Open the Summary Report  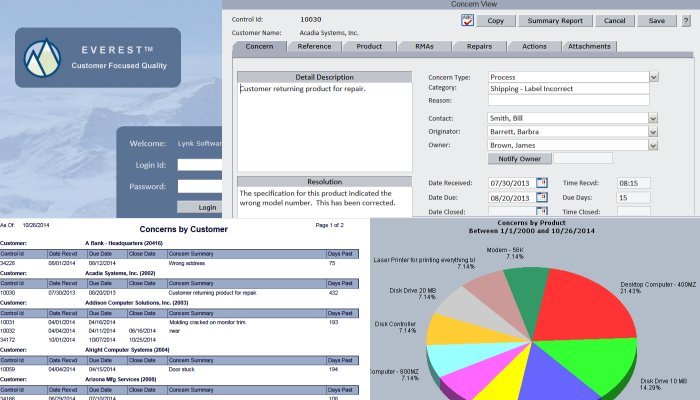(x=555, y=21)
